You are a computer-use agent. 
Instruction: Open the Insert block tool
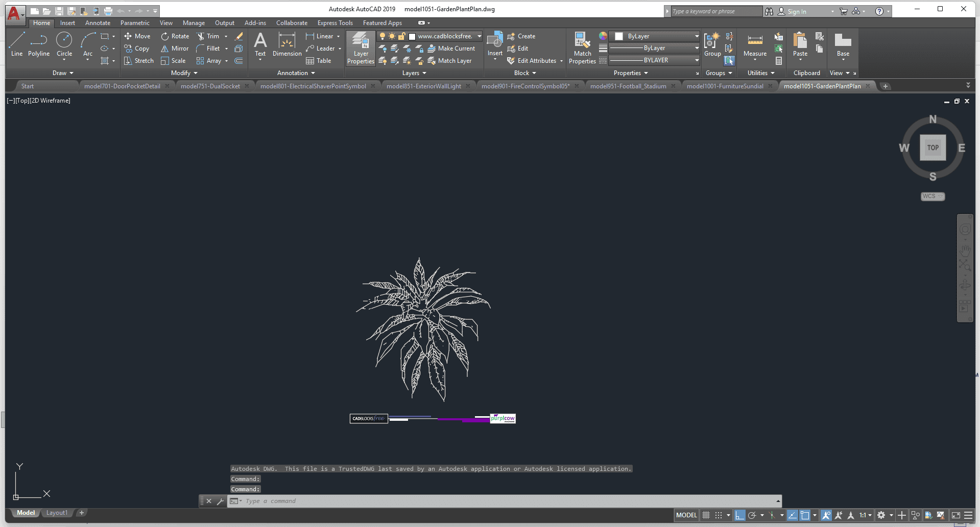(494, 44)
